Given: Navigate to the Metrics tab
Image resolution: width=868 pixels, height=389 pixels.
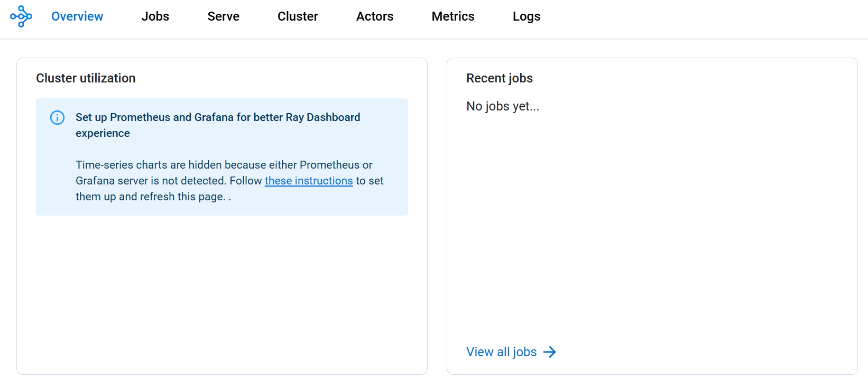Looking at the screenshot, I should coord(453,16).
